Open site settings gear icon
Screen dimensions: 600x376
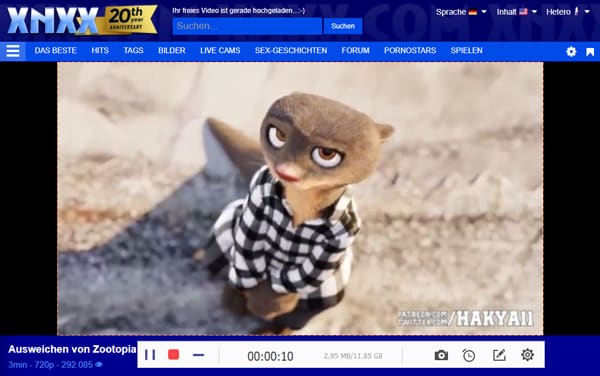[x=571, y=51]
